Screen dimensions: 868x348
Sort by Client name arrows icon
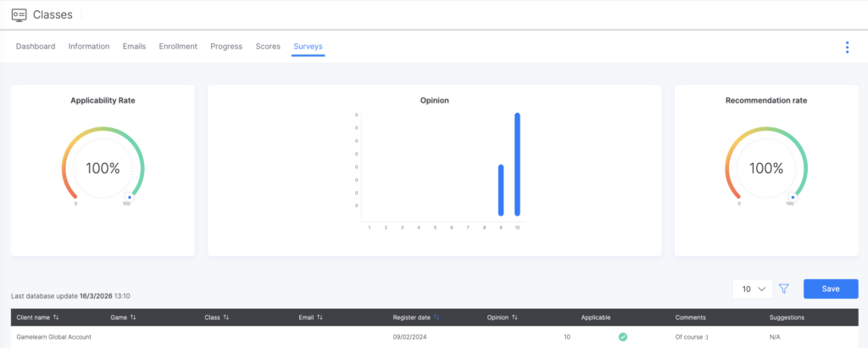(x=56, y=317)
